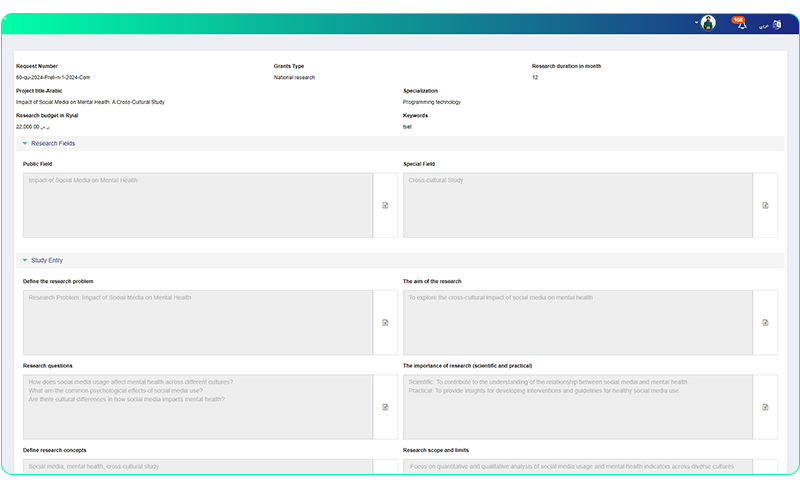This screenshot has width=800, height=500.
Task: Click the Research questions text area
Action: coord(197,407)
